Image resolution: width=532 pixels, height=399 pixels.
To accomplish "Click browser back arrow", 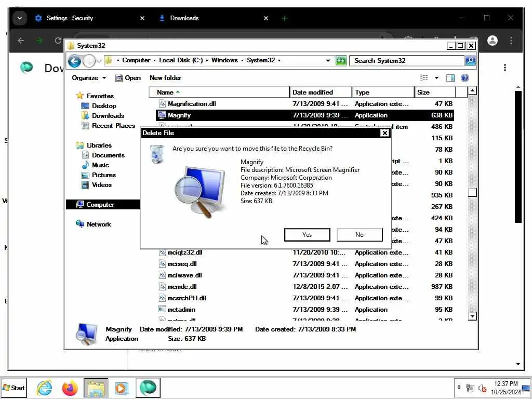I will pos(21,41).
